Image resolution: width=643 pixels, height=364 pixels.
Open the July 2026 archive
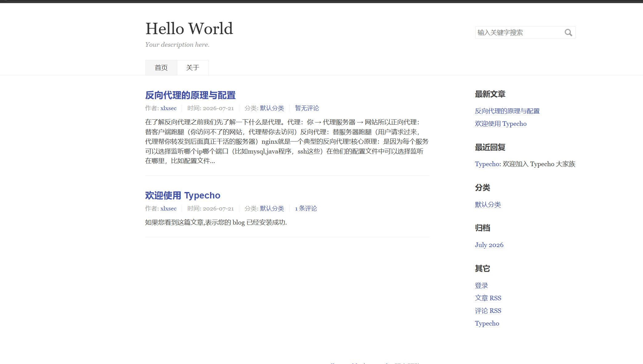pyautogui.click(x=489, y=245)
